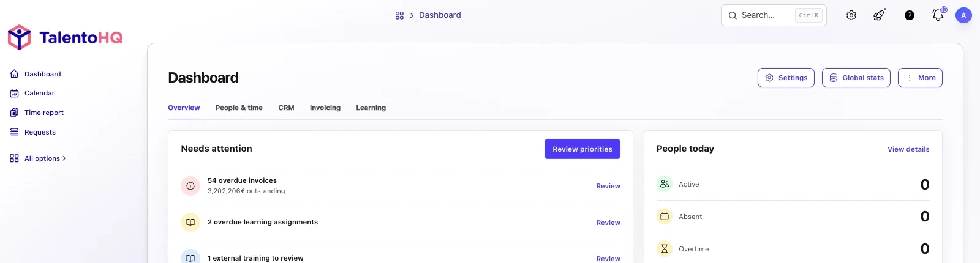
Task: Click the Overtime hourglass icon
Action: click(x=665, y=249)
